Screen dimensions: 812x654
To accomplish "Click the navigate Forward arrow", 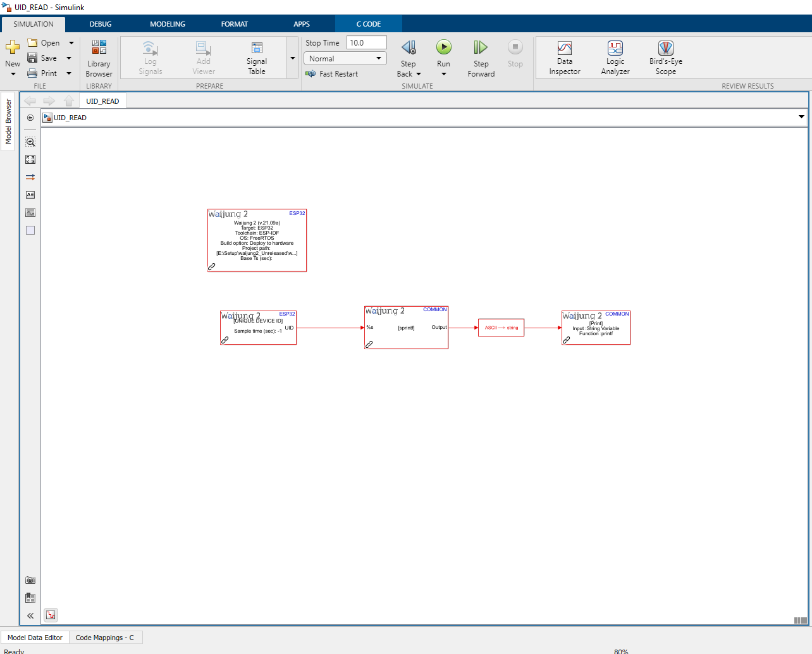I will tap(49, 101).
